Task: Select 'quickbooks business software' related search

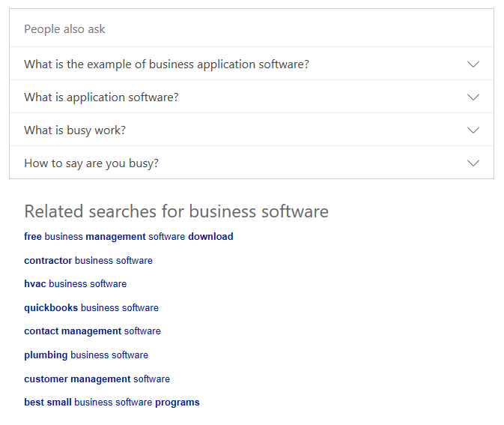Action: (91, 308)
